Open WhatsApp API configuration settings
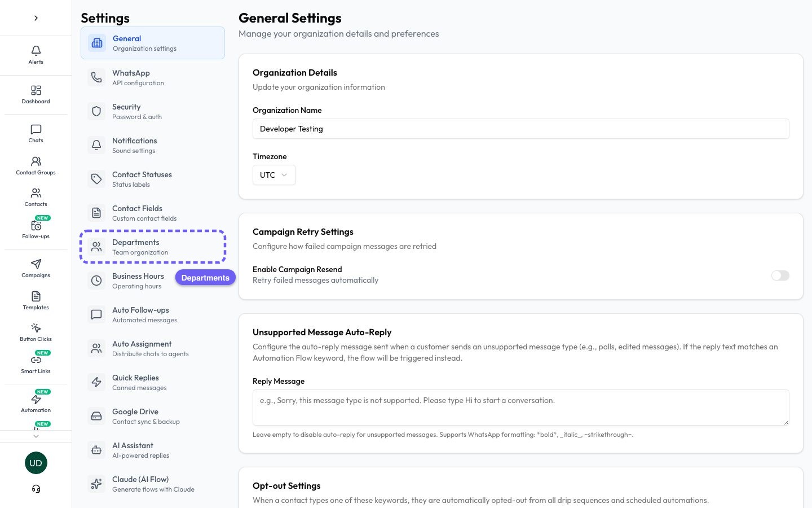 (153, 77)
